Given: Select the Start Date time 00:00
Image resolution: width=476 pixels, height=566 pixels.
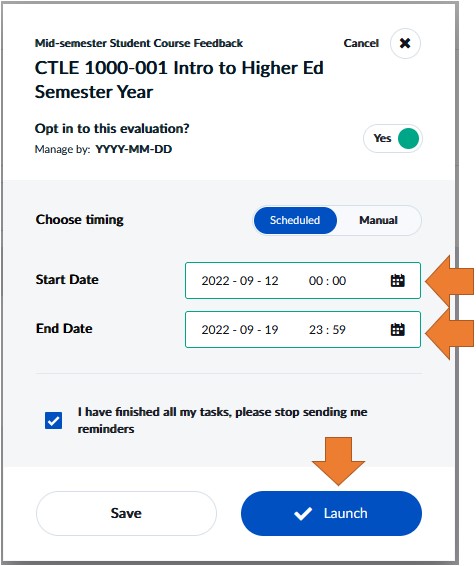Looking at the screenshot, I should [327, 280].
